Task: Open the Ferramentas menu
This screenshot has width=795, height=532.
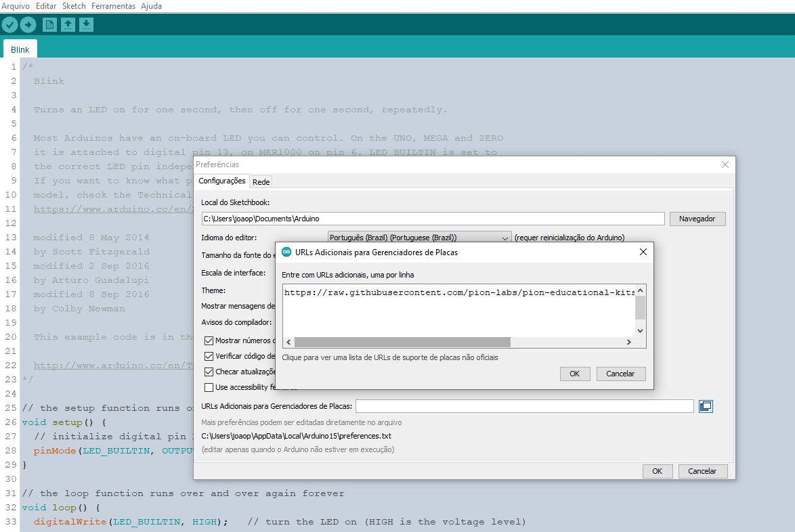Action: pyautogui.click(x=114, y=6)
